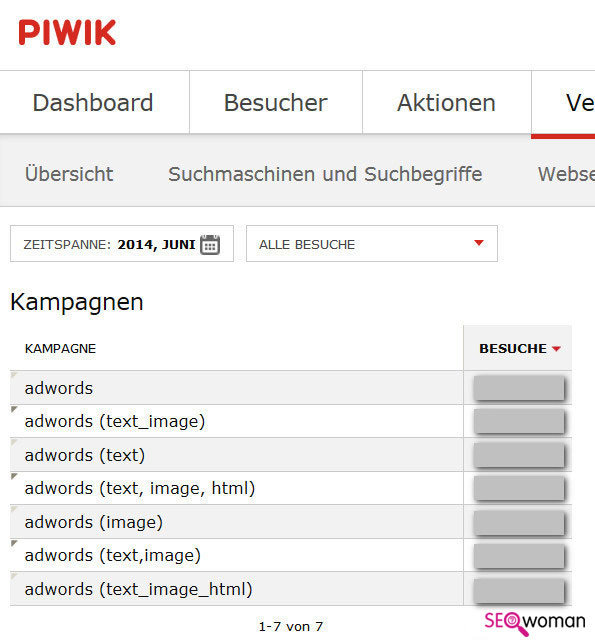Image resolution: width=595 pixels, height=640 pixels.
Task: Open the Alle Besuche segment dropdown
Action: click(x=372, y=244)
